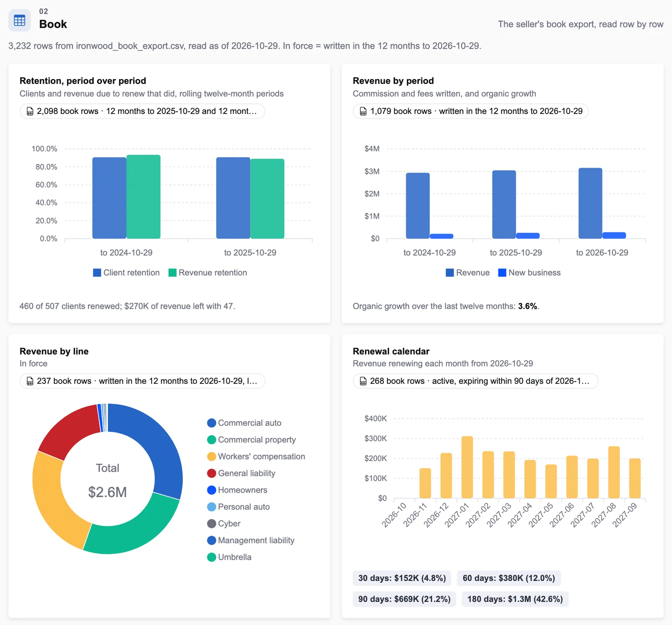Click the Book table icon in the header
Viewport: 672px width, 625px height.
(19, 20)
